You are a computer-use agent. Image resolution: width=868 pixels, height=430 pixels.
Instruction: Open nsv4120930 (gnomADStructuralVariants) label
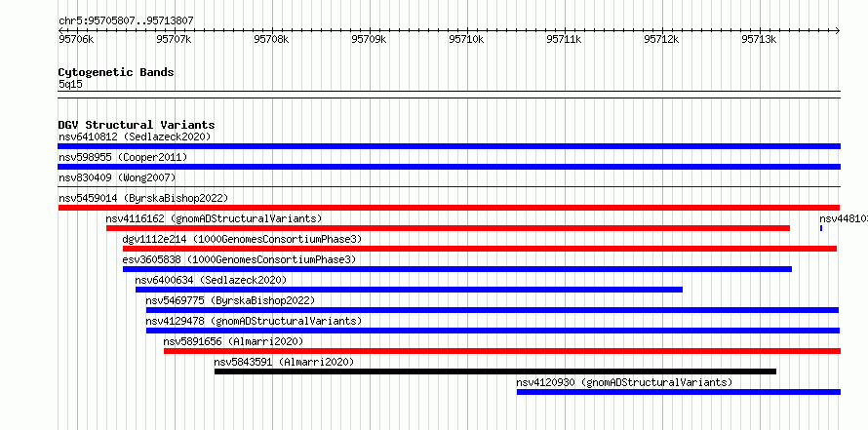[624, 382]
